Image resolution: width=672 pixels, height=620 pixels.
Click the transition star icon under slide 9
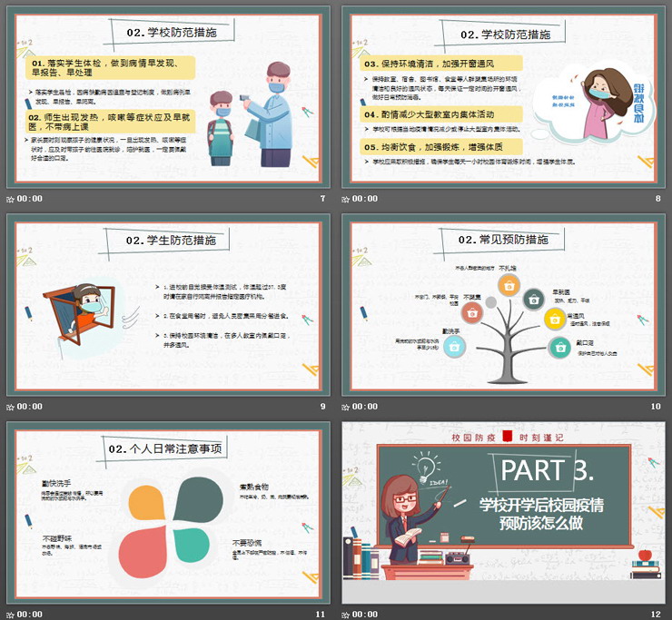[x=10, y=407]
